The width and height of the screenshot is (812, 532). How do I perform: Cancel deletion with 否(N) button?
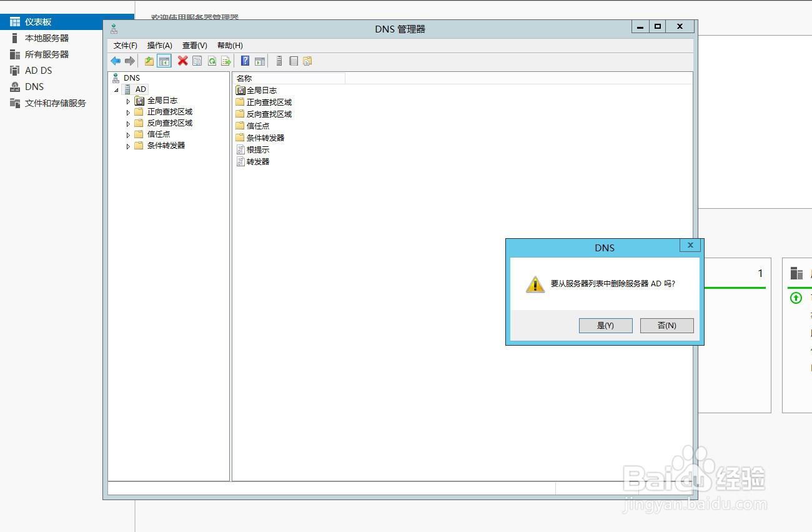(x=667, y=326)
